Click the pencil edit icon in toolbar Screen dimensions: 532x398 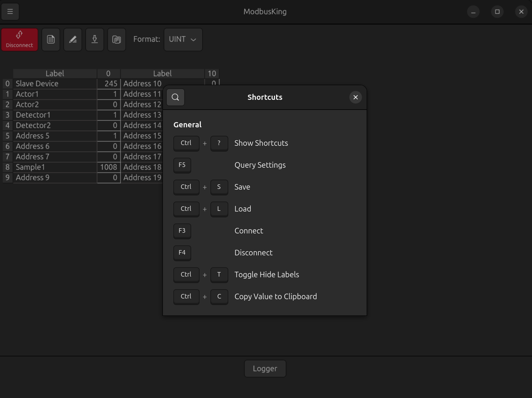pos(73,40)
